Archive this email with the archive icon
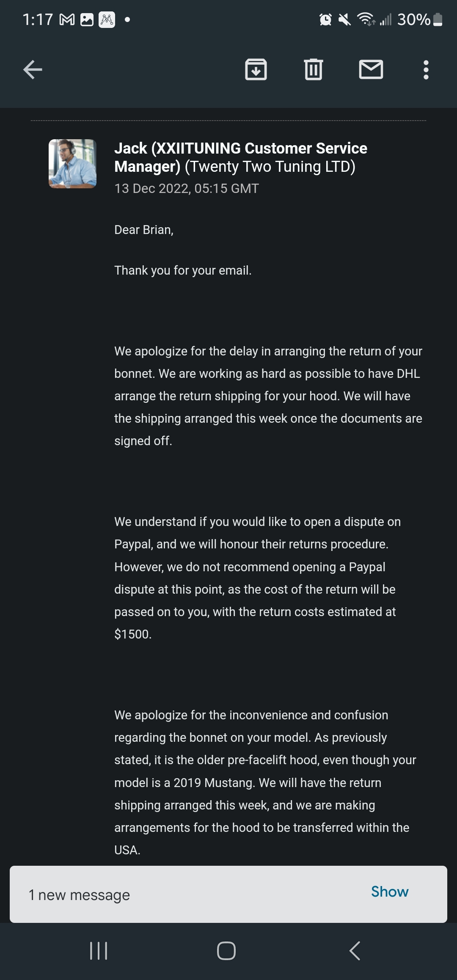The image size is (457, 980). coord(256,70)
